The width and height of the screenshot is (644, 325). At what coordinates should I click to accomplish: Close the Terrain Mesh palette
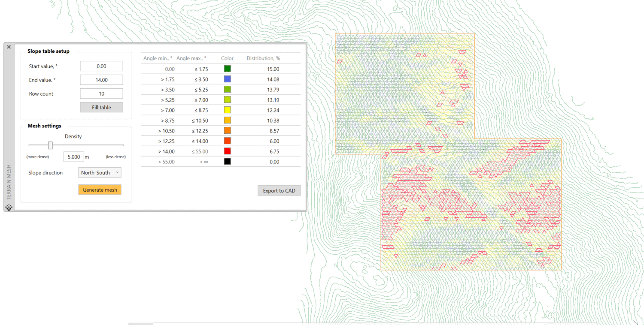(x=9, y=47)
